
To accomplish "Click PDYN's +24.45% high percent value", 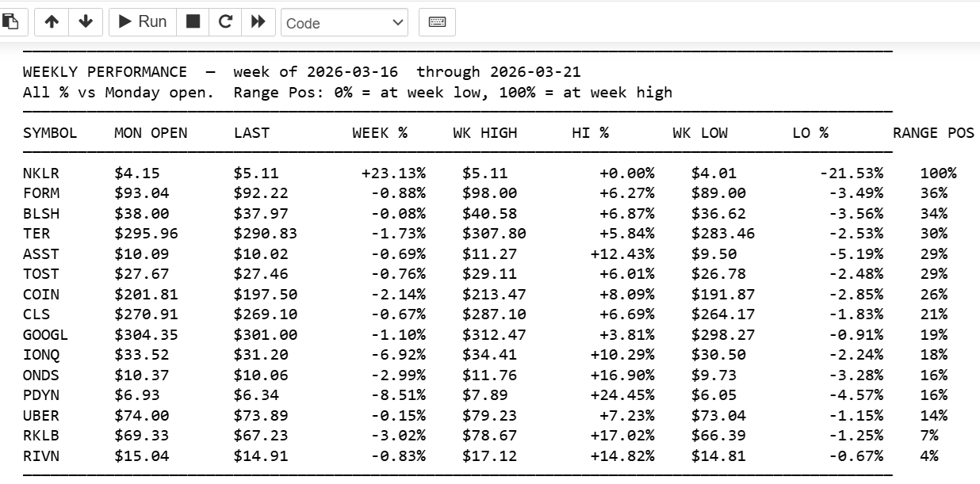I will [x=622, y=395].
